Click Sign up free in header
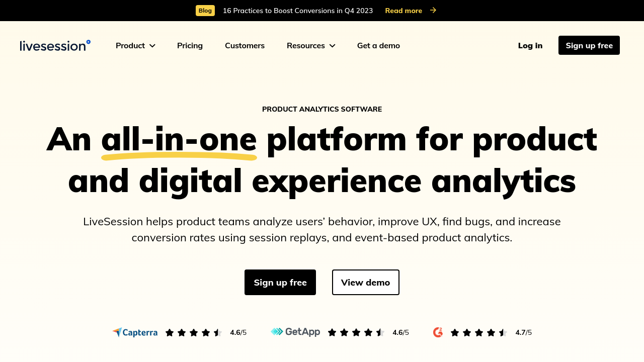This screenshot has height=362, width=644. click(x=589, y=45)
